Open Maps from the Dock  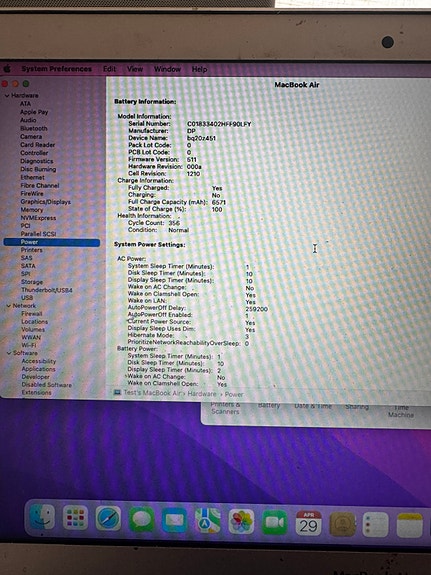coord(208,520)
